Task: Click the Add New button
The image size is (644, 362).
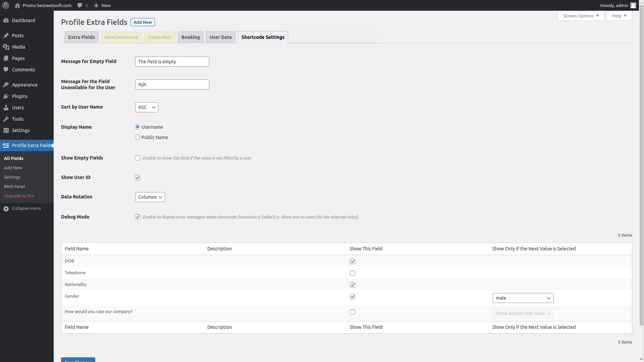Action: click(143, 22)
